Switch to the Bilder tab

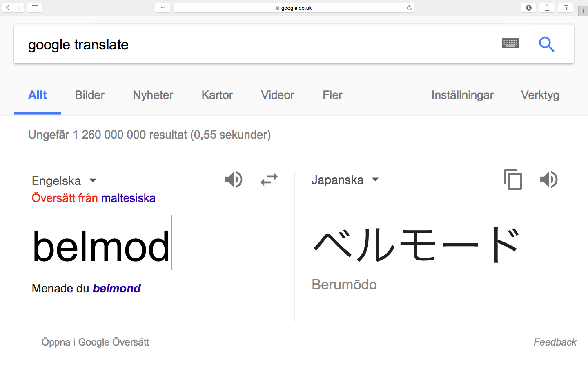(90, 95)
